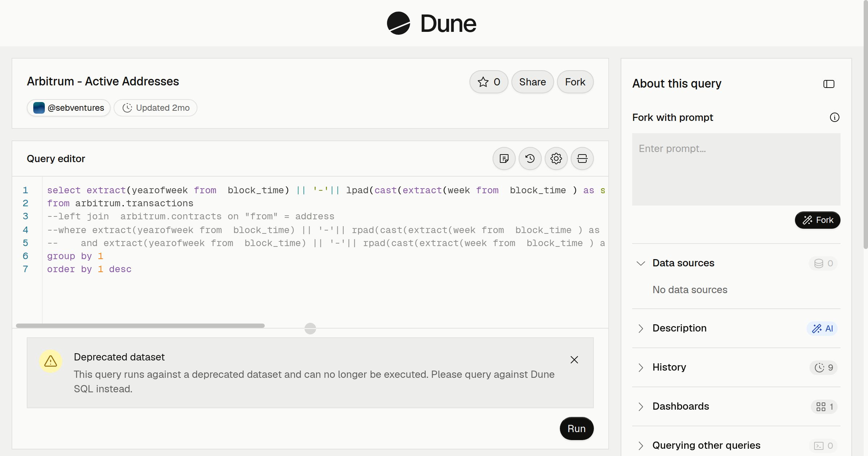Fork the query using the header Fork button
Image resolution: width=868 pixels, height=456 pixels.
[575, 82]
